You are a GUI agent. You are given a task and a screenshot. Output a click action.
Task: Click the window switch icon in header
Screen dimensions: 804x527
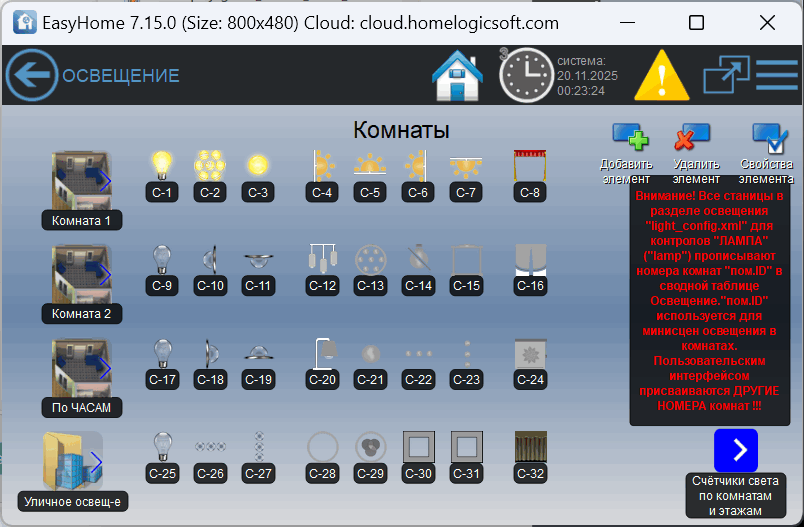pyautogui.click(x=726, y=75)
